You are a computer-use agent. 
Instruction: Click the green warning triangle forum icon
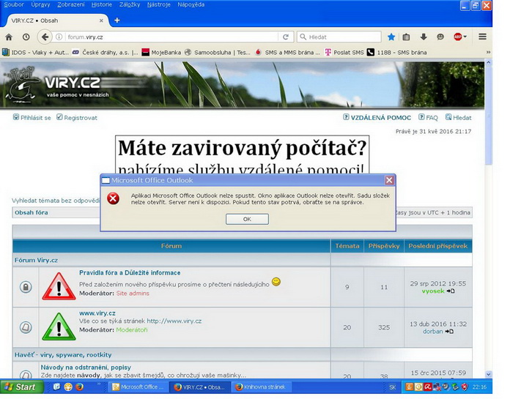point(59,327)
